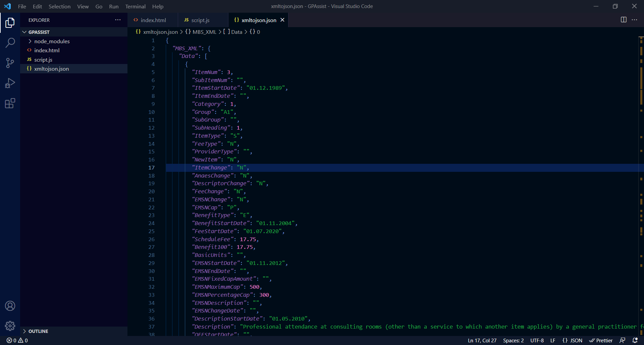Change file encoding UTF-8
This screenshot has width=644, height=345.
tap(537, 340)
